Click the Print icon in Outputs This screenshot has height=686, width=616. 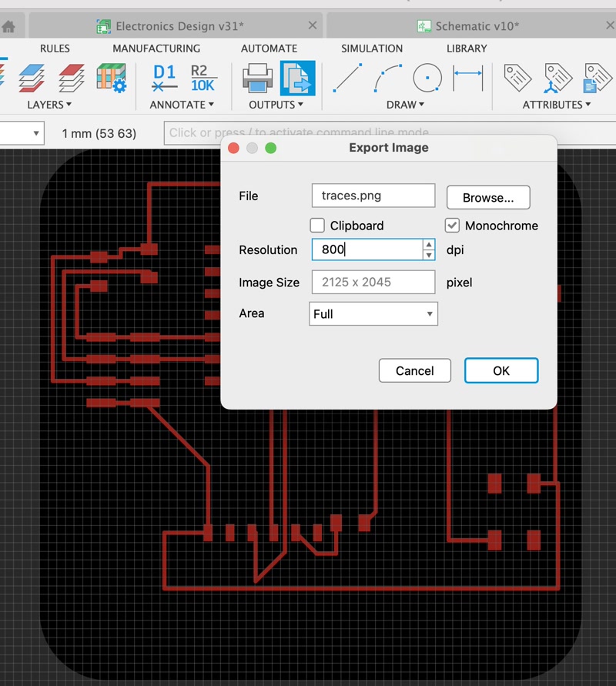(x=257, y=78)
